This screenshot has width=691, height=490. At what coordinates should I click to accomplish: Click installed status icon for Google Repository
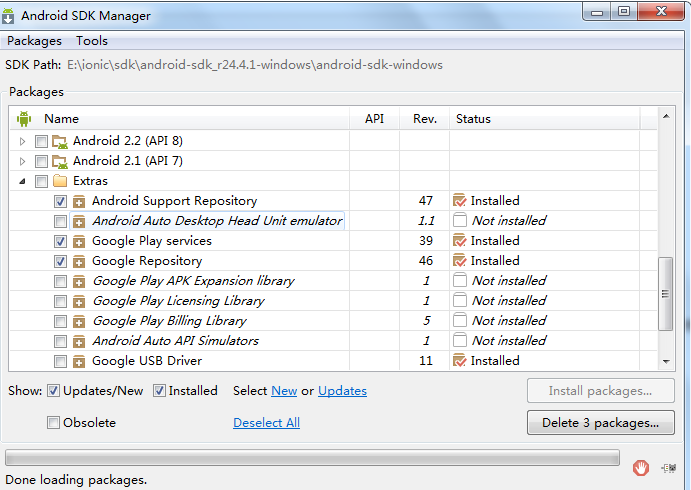460,261
